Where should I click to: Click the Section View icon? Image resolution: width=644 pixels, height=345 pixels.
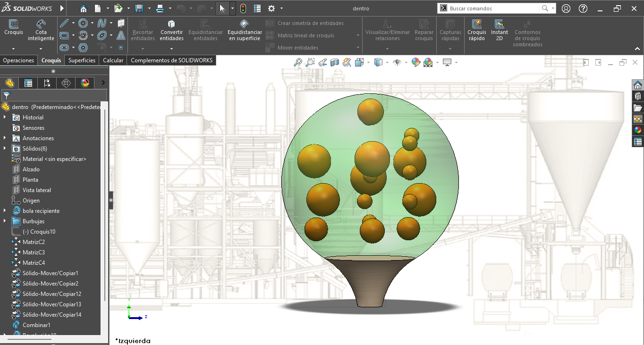(x=335, y=62)
